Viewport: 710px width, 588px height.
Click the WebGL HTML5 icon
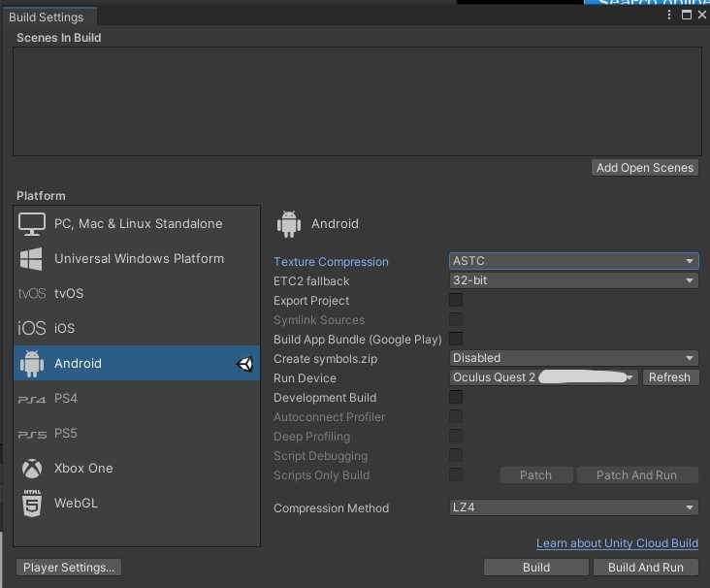point(32,504)
